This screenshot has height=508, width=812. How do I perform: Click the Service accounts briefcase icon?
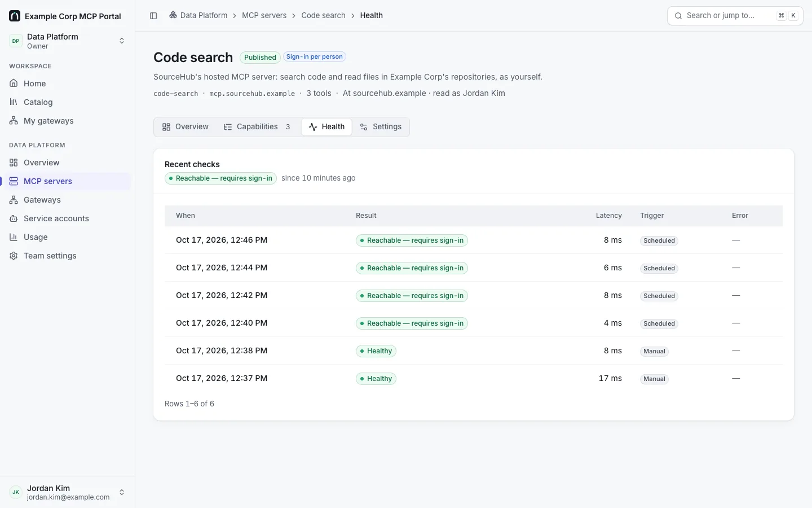pos(14,218)
